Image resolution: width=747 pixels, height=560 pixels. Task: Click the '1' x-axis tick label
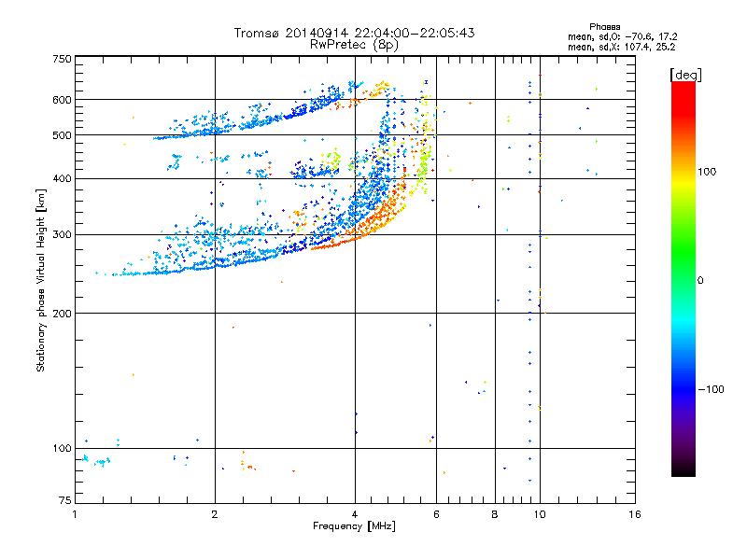pyautogui.click(x=75, y=514)
